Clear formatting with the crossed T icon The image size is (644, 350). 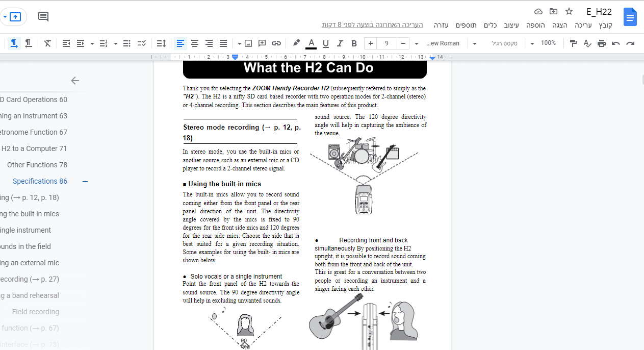pyautogui.click(x=47, y=43)
